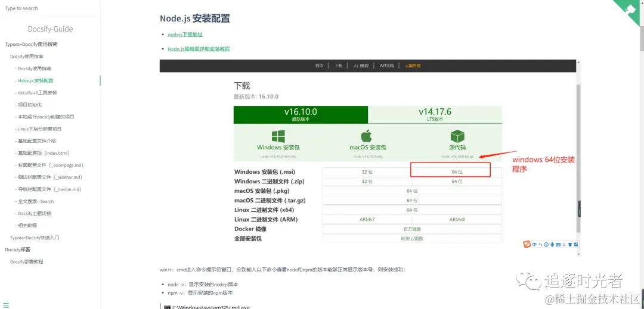Click 首页 in the dark navigation bar
Screen dimensions: 644x309
tap(318, 65)
